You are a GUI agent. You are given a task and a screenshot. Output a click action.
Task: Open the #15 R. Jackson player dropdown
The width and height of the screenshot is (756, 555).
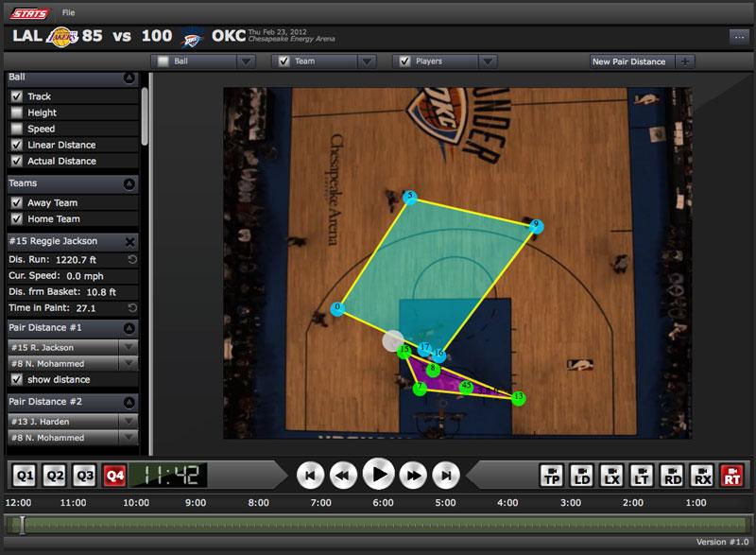[129, 347]
